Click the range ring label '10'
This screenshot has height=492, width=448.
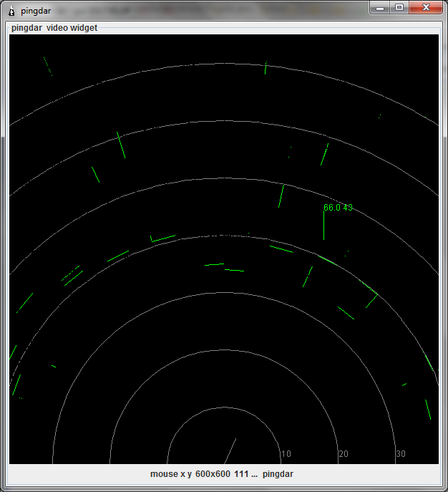286,454
